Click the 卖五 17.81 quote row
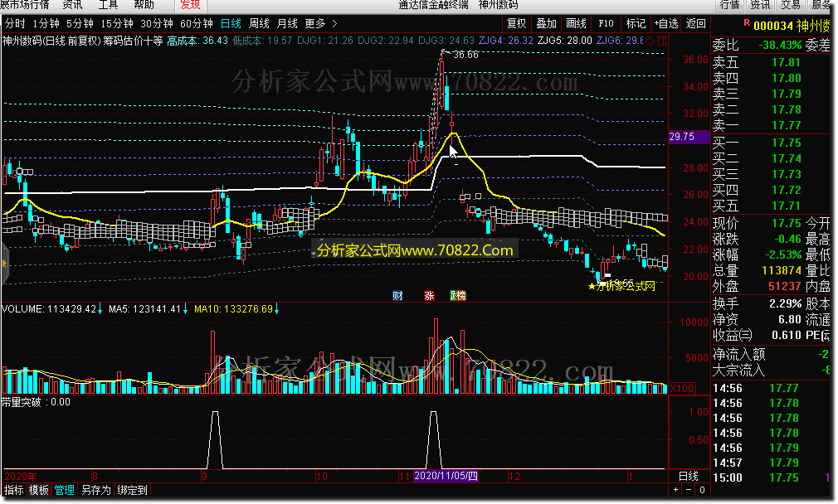 [772, 62]
